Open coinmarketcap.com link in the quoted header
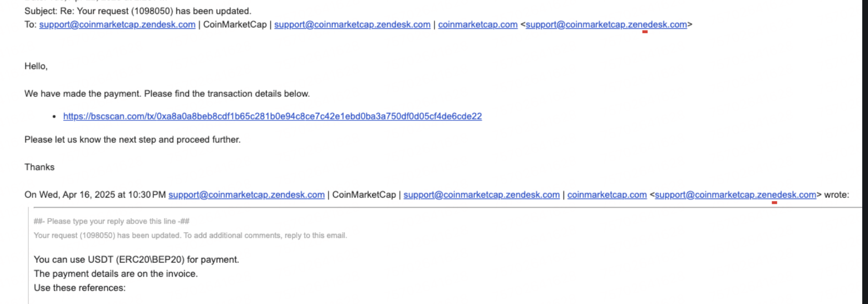The width and height of the screenshot is (868, 304). click(x=607, y=195)
